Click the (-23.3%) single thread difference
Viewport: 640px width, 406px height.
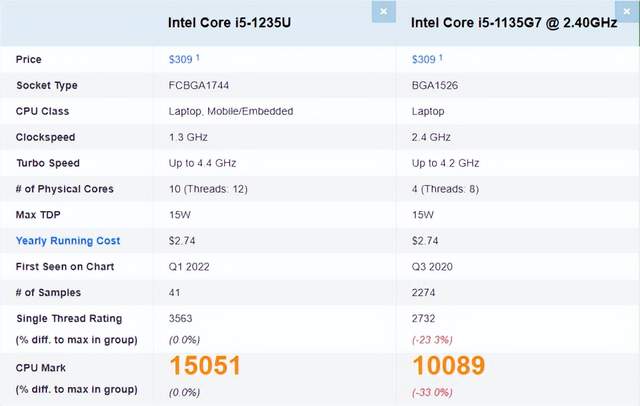[x=432, y=340]
